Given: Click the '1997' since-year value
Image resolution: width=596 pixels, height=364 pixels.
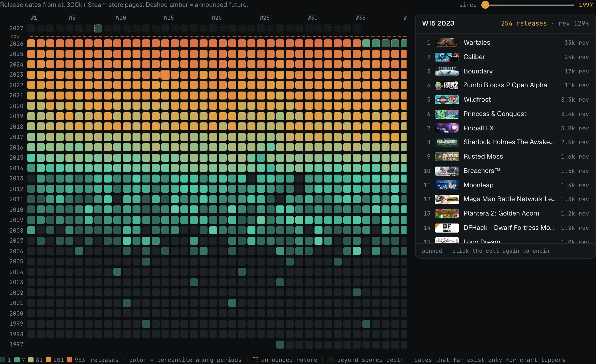Looking at the screenshot, I should (x=586, y=5).
